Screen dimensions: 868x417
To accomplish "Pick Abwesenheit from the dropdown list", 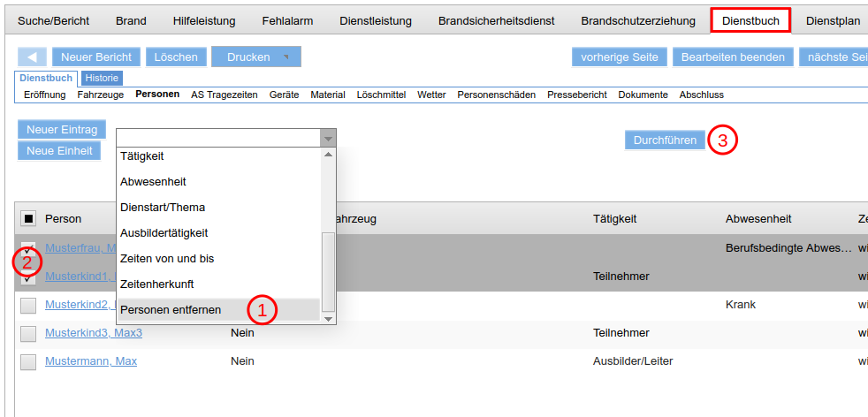I will tap(153, 182).
